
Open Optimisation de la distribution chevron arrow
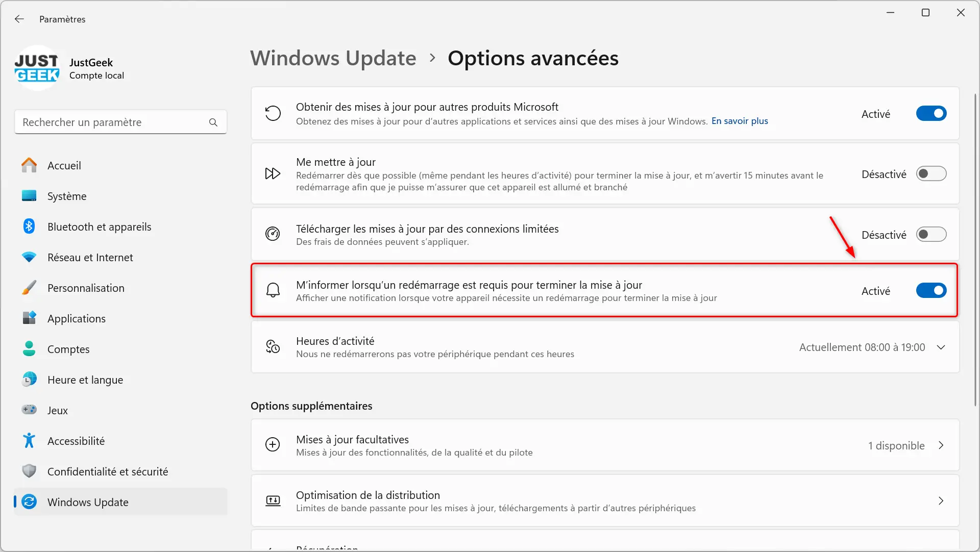pos(941,501)
